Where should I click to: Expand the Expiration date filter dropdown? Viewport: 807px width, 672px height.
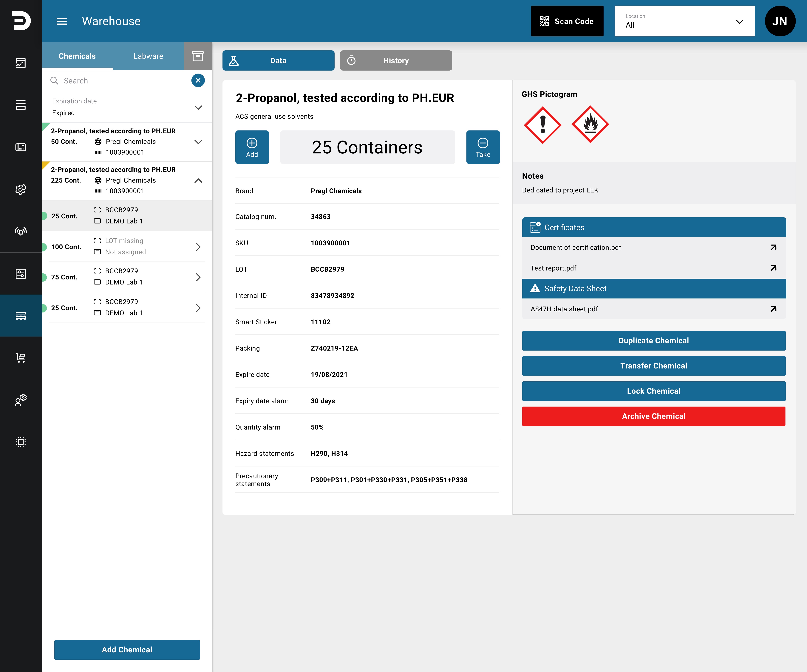(127, 107)
